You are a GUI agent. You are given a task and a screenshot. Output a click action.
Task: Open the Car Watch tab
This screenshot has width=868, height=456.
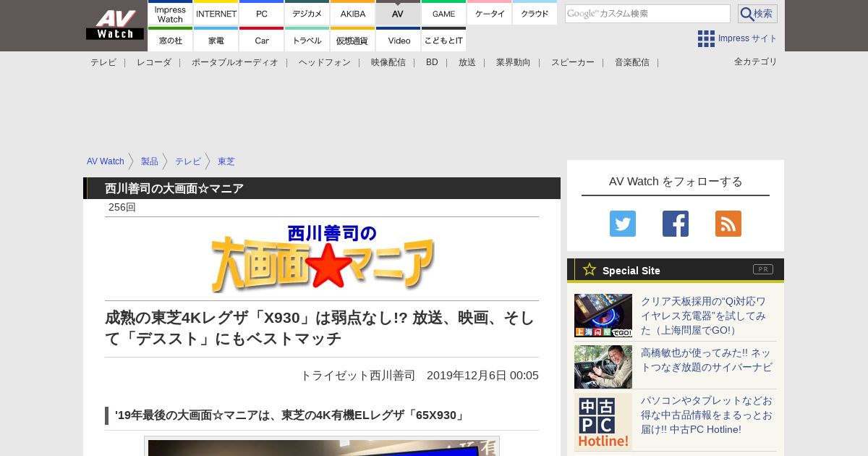(262, 40)
